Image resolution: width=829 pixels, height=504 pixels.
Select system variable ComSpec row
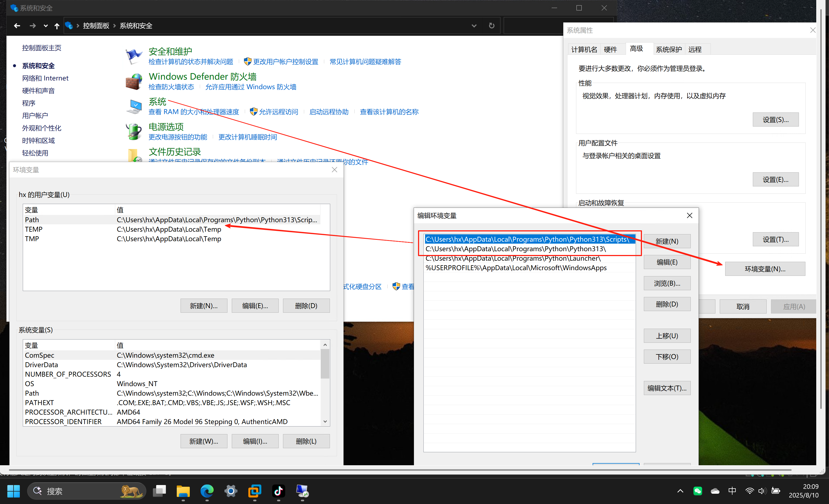[171, 356]
